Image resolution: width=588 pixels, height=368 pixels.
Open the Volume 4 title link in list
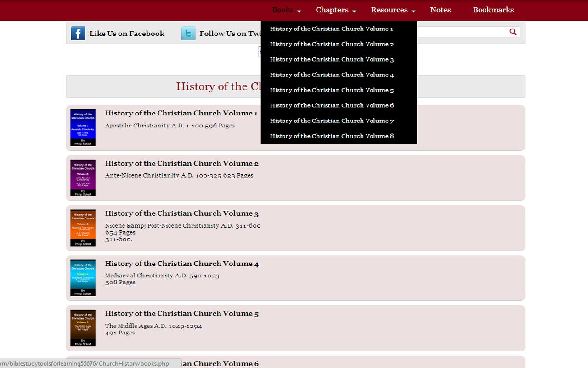(x=182, y=264)
